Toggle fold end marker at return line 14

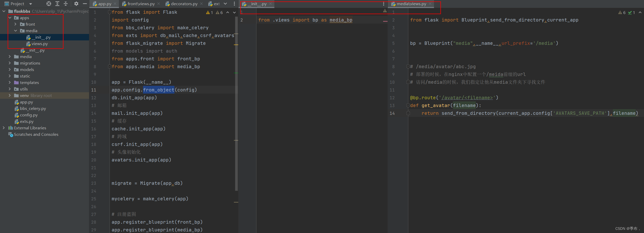click(x=408, y=113)
